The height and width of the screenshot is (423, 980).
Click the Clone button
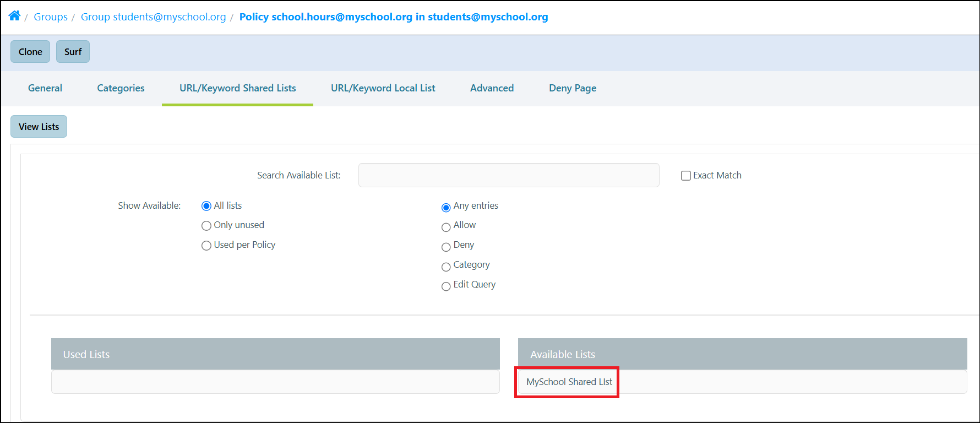coord(30,51)
